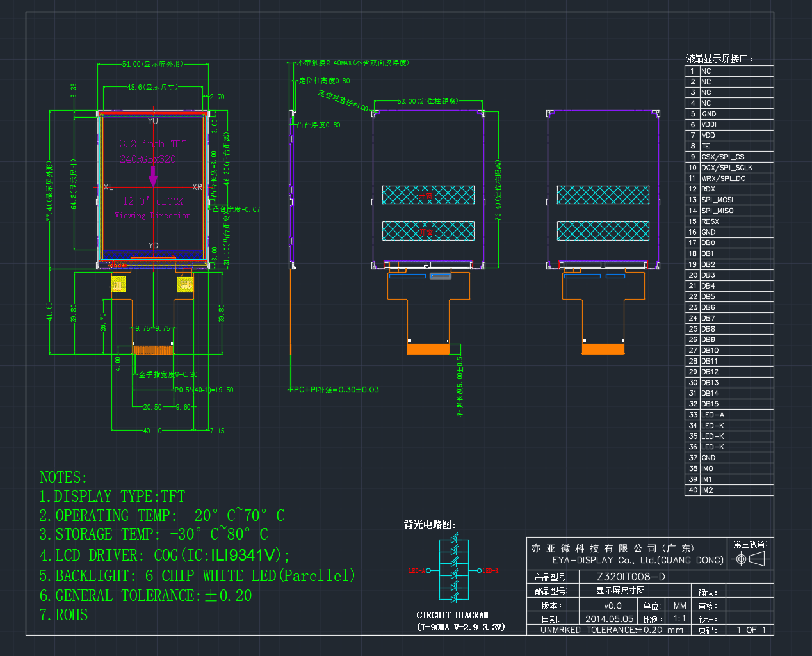
Task: Select the 'RESX' pin label
Action: [710, 221]
